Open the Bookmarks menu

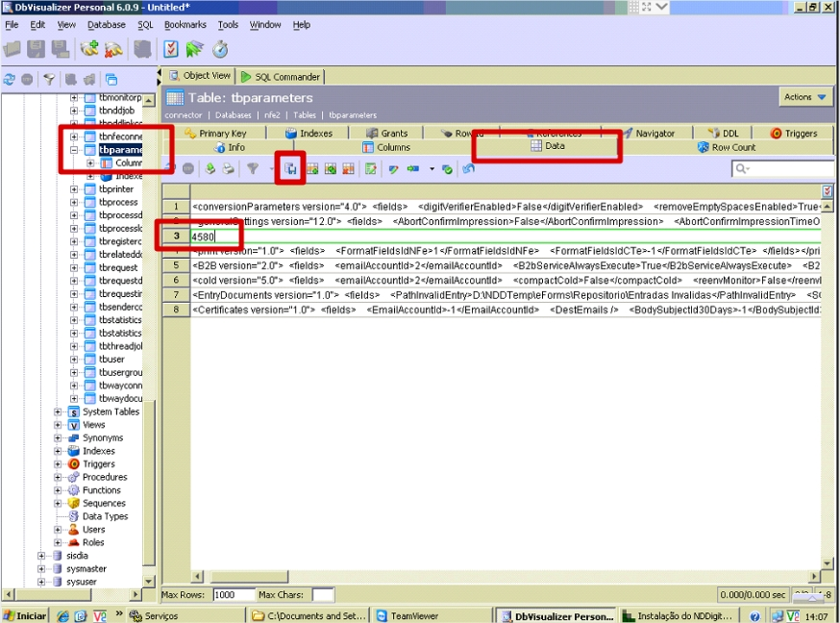185,25
